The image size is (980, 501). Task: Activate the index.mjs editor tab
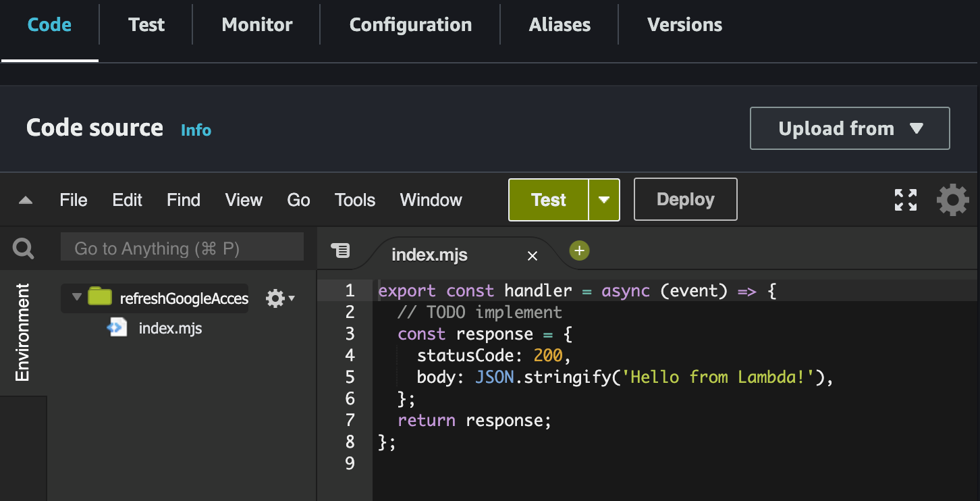tap(430, 255)
